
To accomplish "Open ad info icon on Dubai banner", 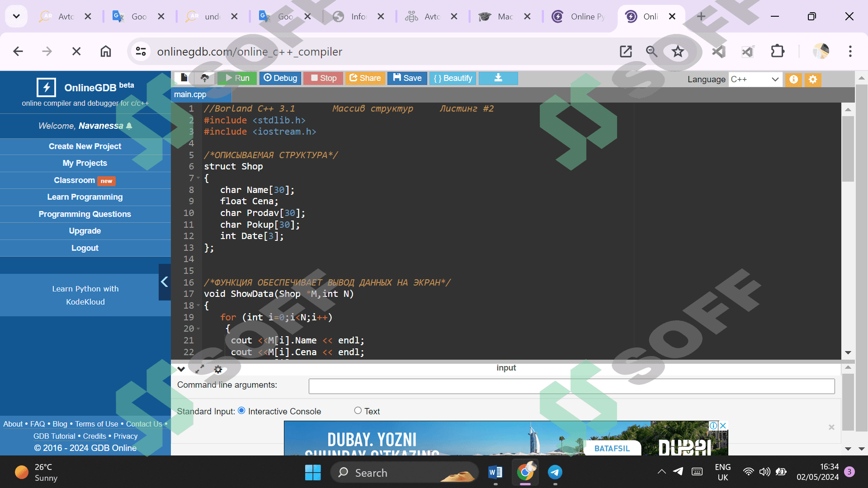I will (x=713, y=426).
